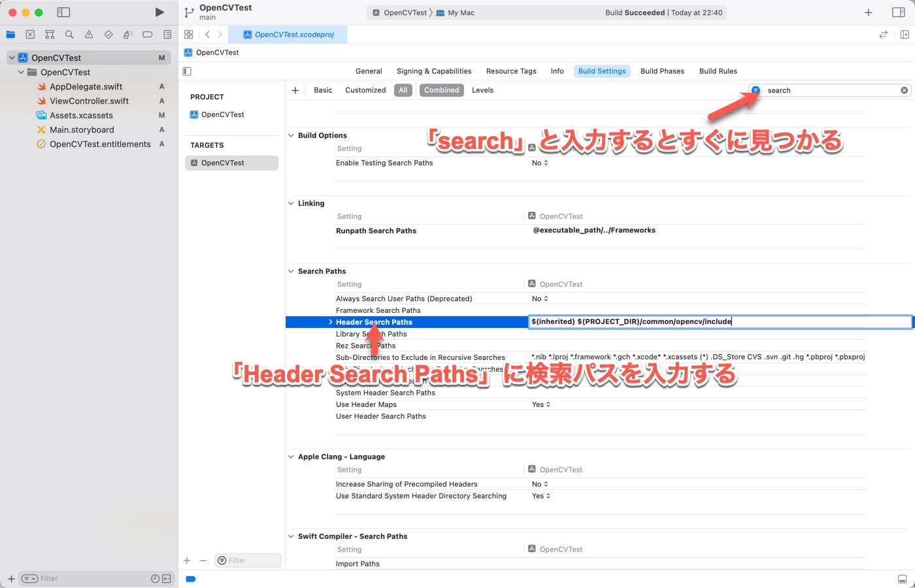This screenshot has width=915, height=588.
Task: Toggle the inspector panel on right
Action: [899, 12]
